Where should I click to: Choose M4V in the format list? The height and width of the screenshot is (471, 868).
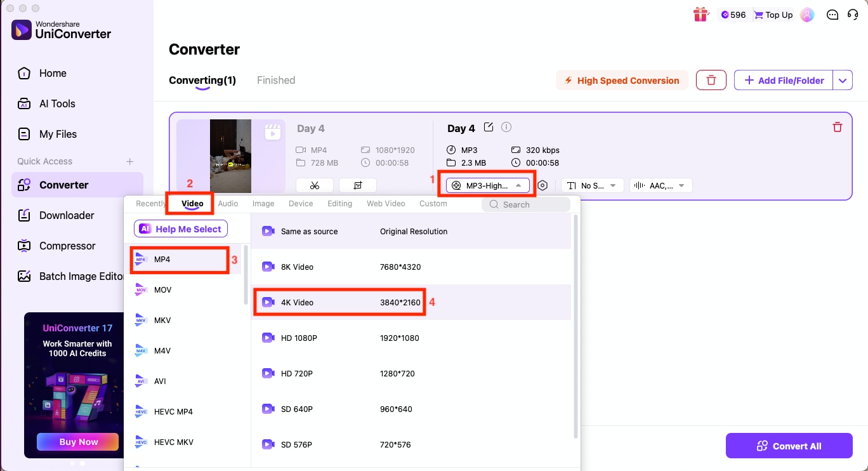click(183, 350)
